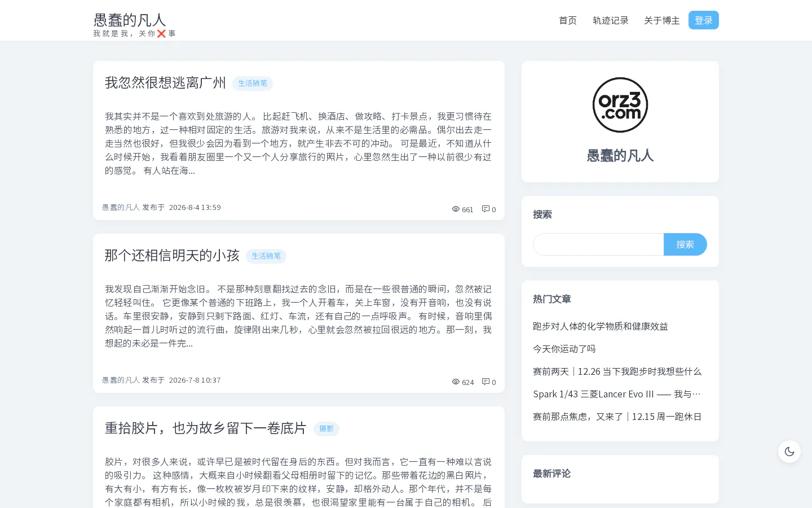
Task: Click excerpt text starting 我发现自己渐渐开始念旧
Action: click(298, 316)
